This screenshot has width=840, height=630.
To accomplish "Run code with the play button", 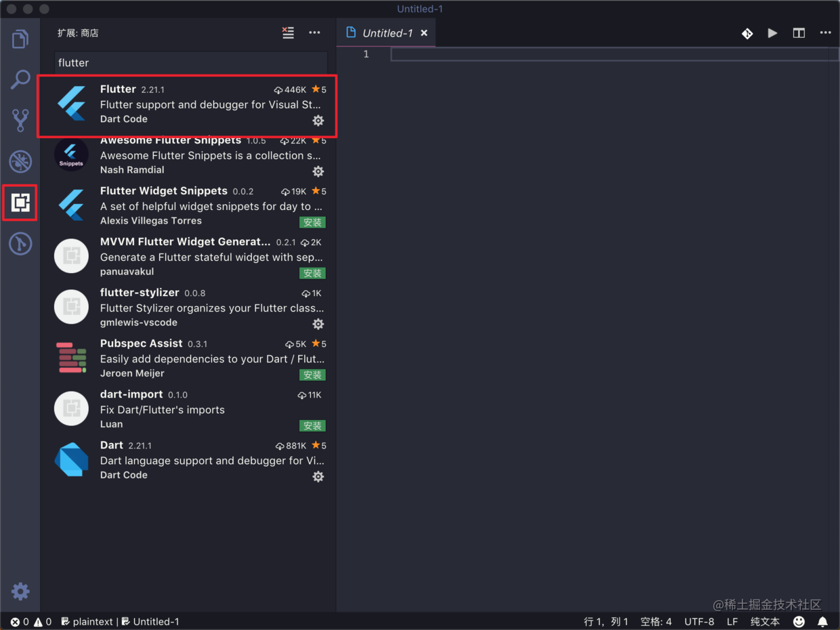I will pos(772,33).
